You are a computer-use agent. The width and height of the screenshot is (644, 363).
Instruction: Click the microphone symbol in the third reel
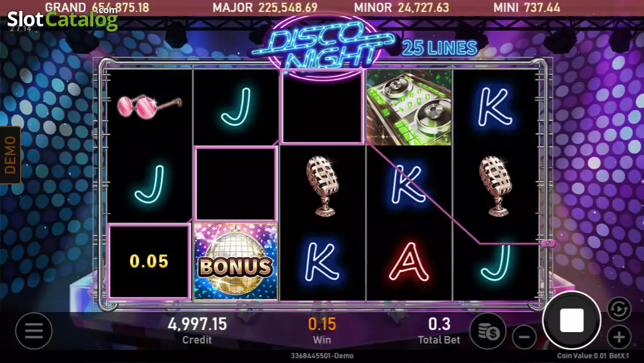point(323,186)
